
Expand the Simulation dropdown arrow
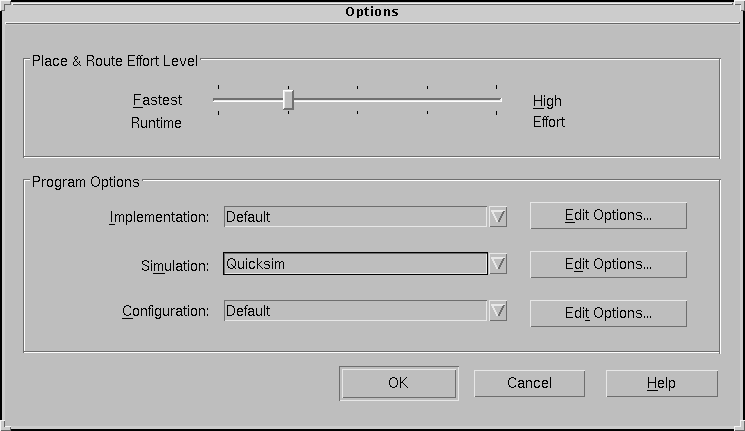point(498,264)
